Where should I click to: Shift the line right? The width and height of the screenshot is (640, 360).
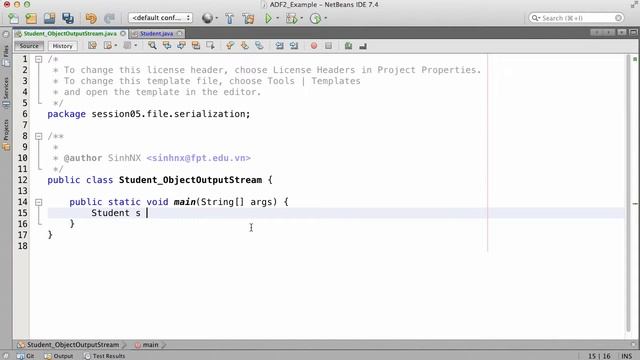pos(294,46)
